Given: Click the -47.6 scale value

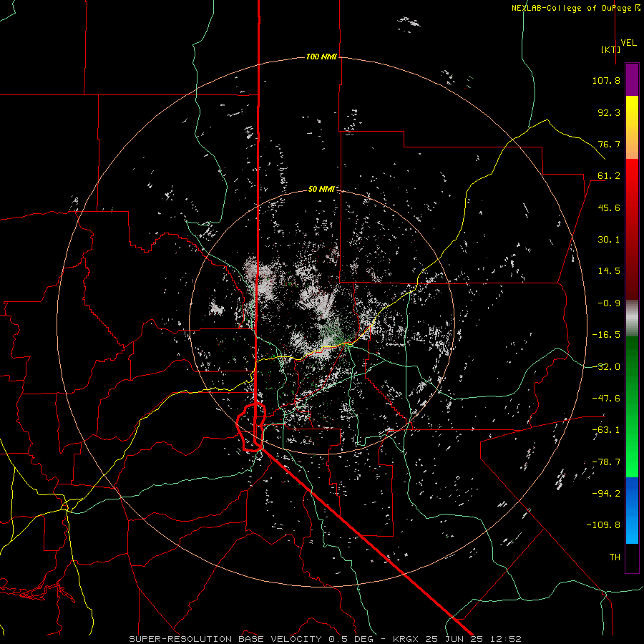Looking at the screenshot, I should pyautogui.click(x=606, y=399).
